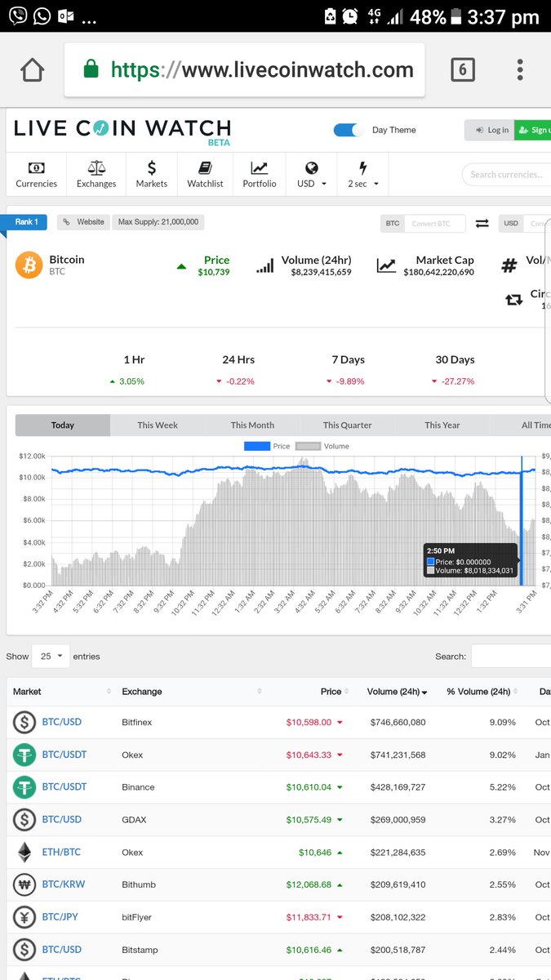Tap the green padlock security icon
Image resolution: width=551 pixels, height=980 pixels.
coord(91,69)
